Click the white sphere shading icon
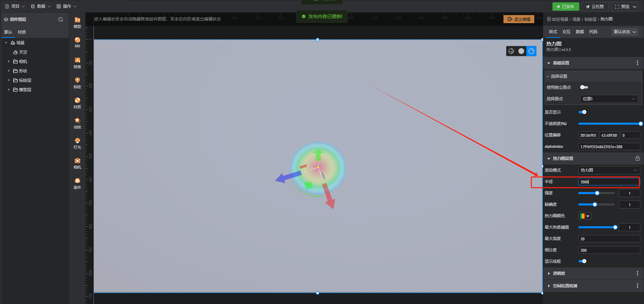Viewport: 644px width, 304px height. (x=521, y=51)
